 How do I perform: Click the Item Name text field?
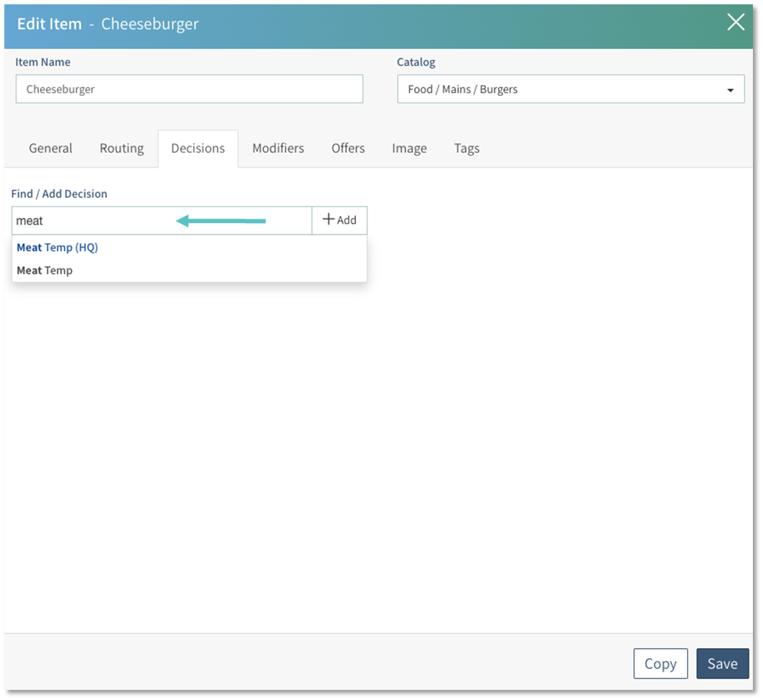pos(189,89)
